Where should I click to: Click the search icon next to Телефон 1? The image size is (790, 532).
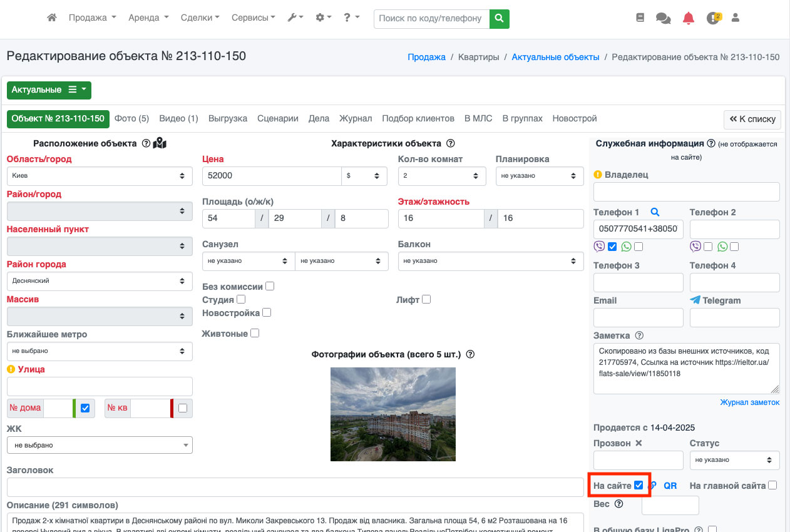pos(655,212)
